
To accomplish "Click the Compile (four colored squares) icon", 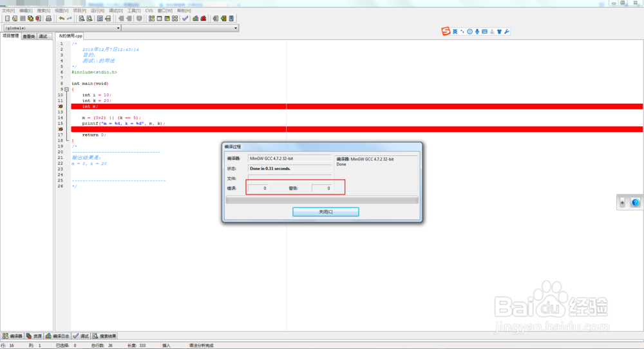I will pyautogui.click(x=151, y=19).
